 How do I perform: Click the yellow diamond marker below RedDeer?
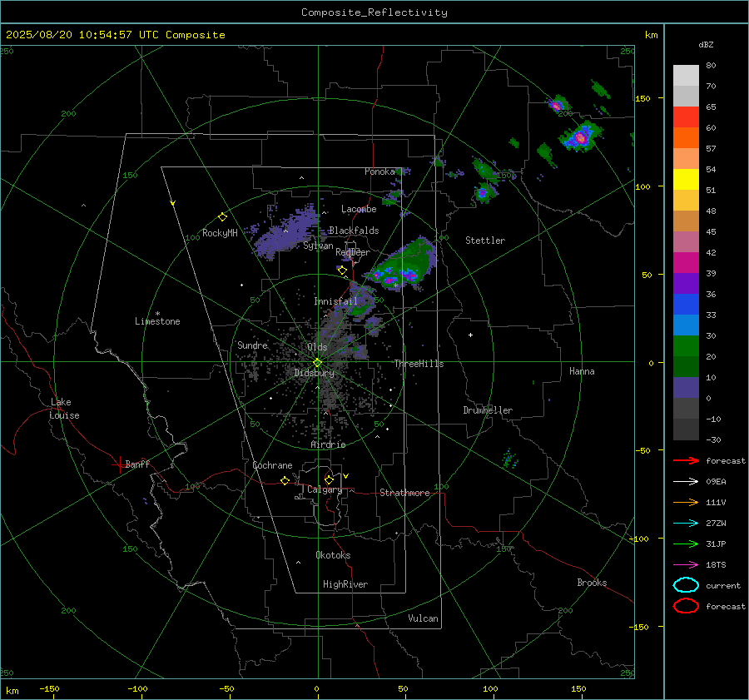click(342, 271)
